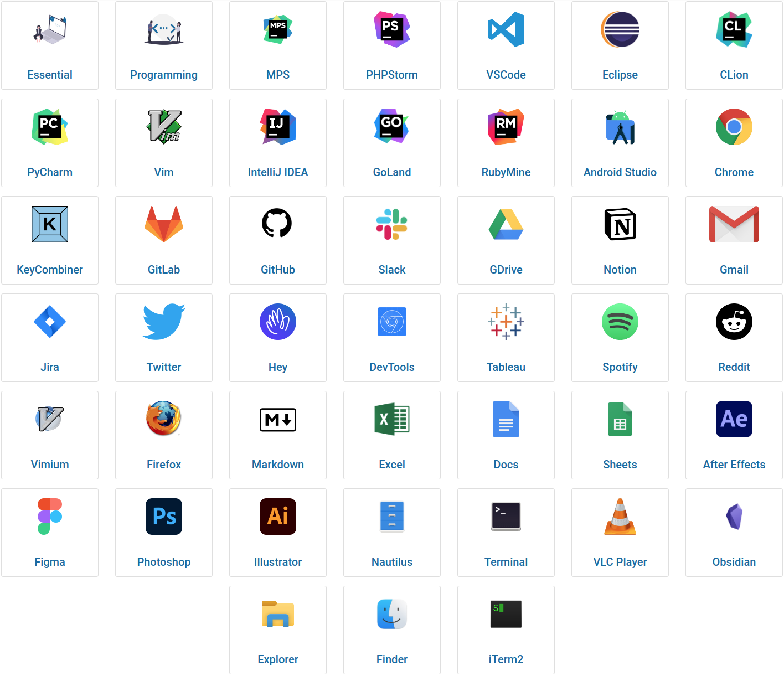Open the After Effects text link
The width and height of the screenshot is (784, 676).
point(734,465)
